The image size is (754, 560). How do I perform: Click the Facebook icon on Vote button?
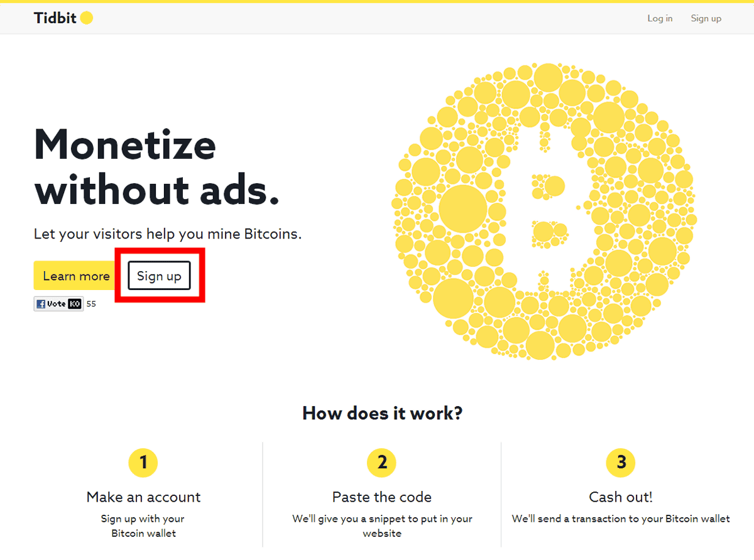point(41,304)
